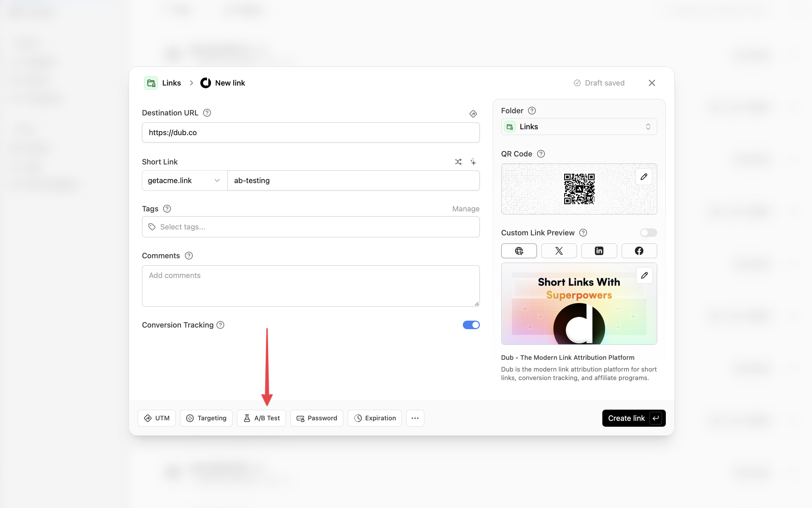
Task: Select the Facebook preview tab
Action: click(x=639, y=251)
